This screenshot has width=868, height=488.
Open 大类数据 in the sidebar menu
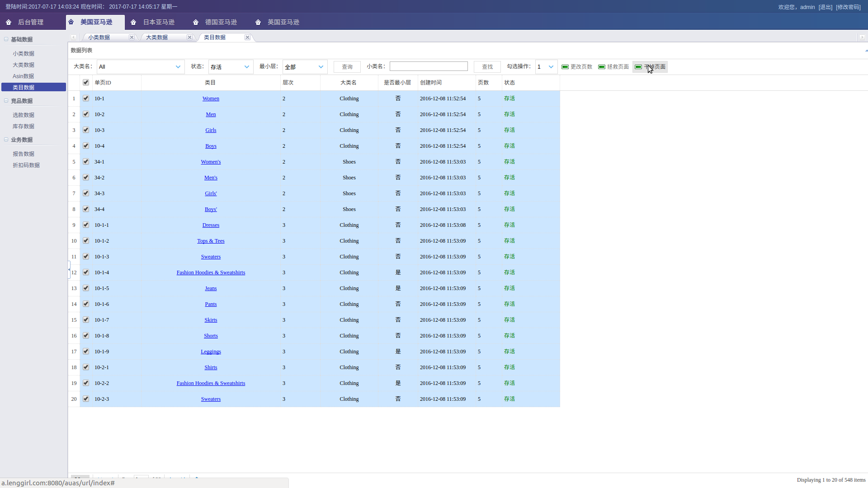click(x=24, y=65)
